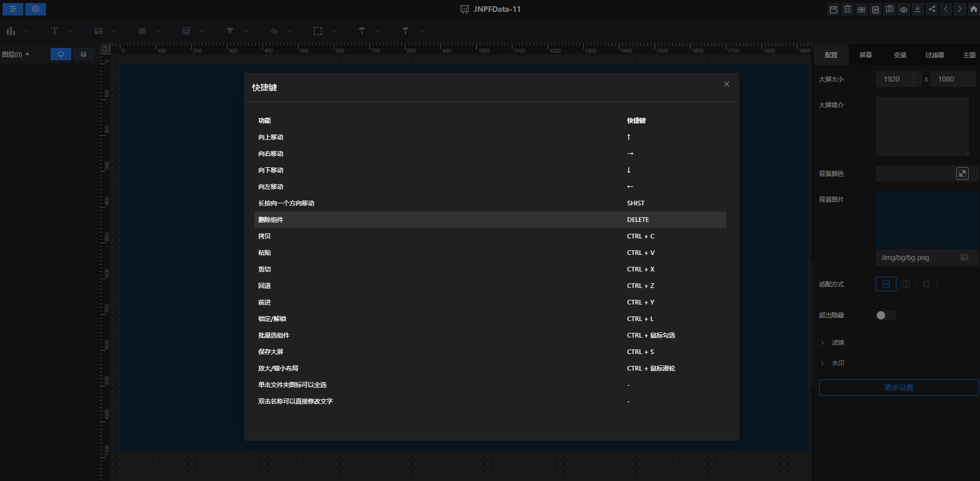Close the 快捷键 dialog
The width and height of the screenshot is (980, 481).
tap(726, 84)
